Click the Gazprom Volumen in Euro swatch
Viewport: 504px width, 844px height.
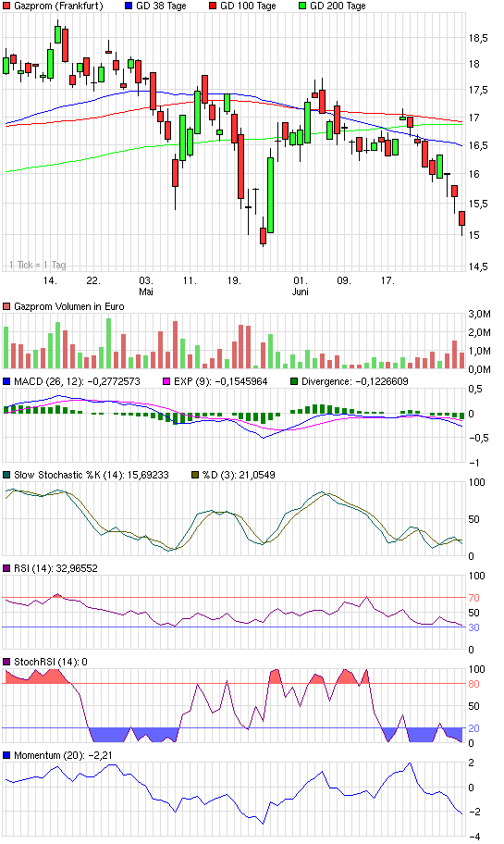pos(6,307)
